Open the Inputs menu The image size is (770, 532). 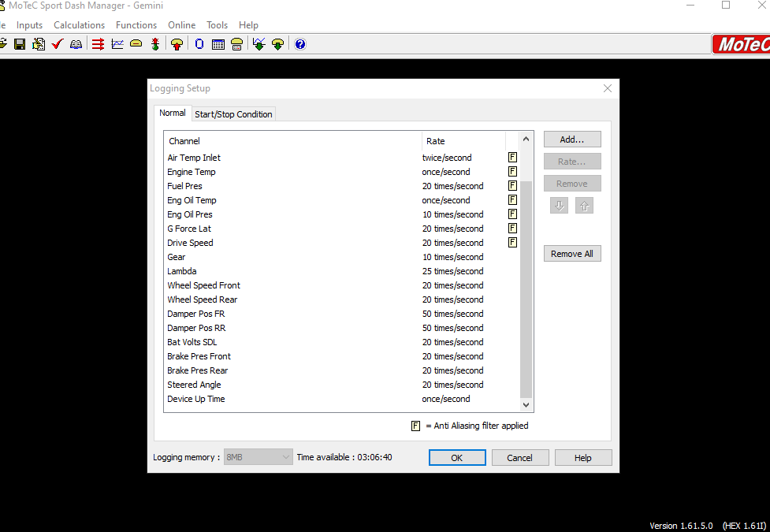pos(29,25)
